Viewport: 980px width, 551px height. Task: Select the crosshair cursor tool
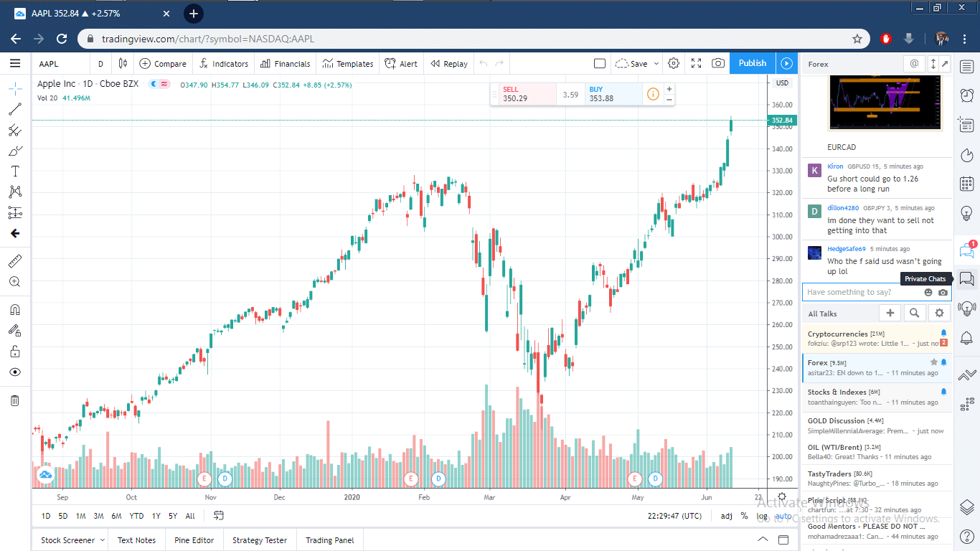[15, 89]
